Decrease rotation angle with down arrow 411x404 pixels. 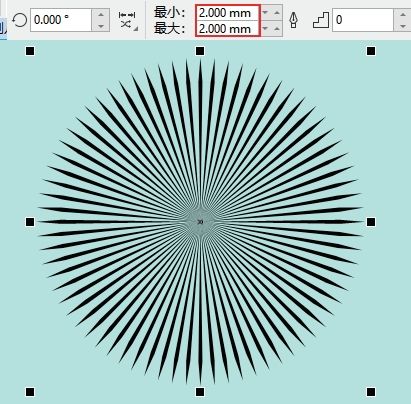[101, 26]
